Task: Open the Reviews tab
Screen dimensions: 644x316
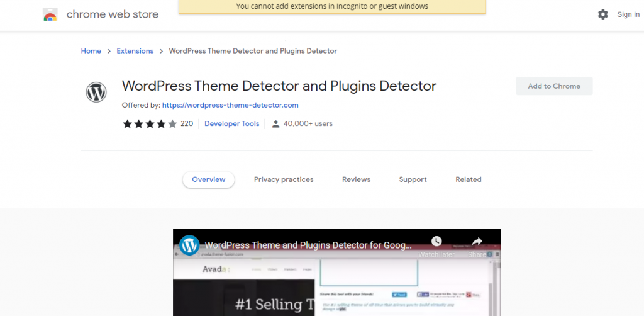Action: click(x=356, y=179)
